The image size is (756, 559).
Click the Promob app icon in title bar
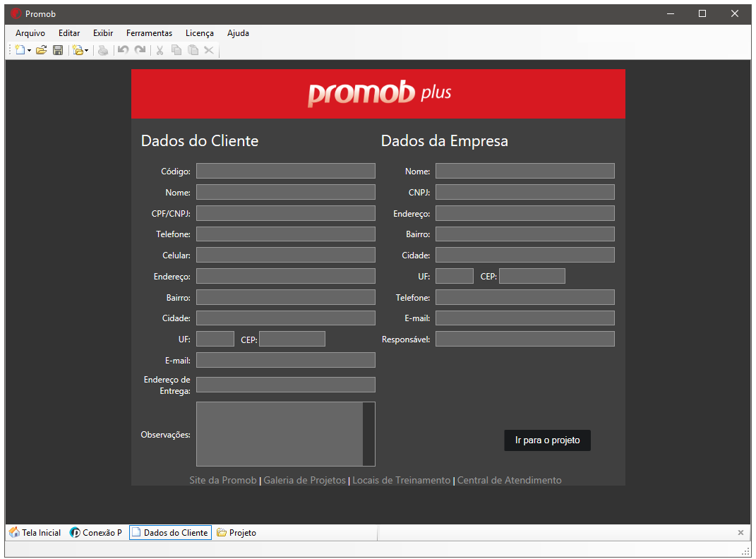coord(16,13)
